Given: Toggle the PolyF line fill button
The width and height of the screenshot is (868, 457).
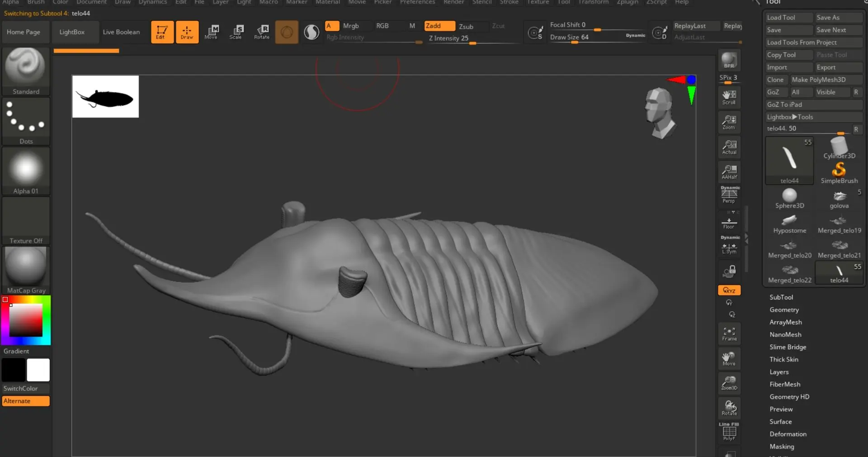Looking at the screenshot, I should [x=729, y=432].
